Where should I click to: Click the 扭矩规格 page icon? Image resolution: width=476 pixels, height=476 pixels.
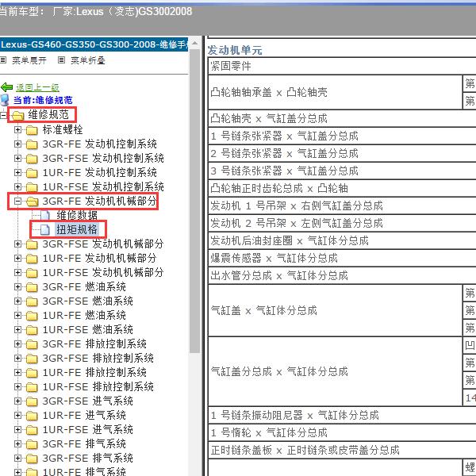(45, 229)
